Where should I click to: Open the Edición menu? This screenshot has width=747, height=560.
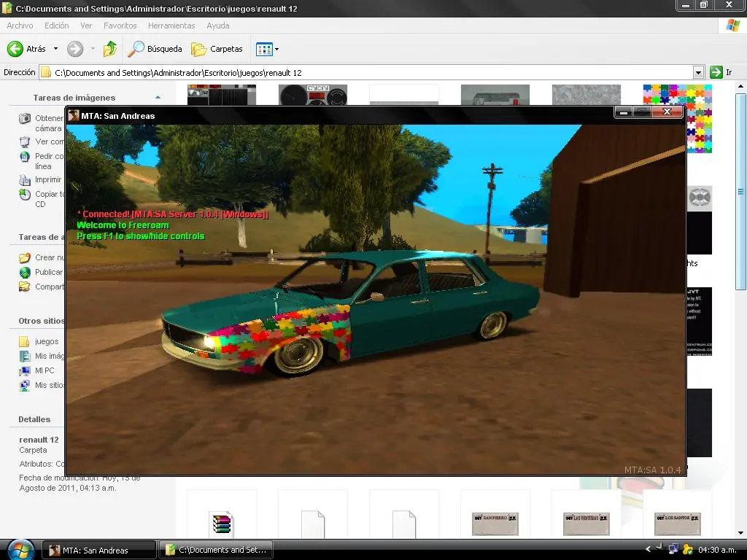click(56, 26)
